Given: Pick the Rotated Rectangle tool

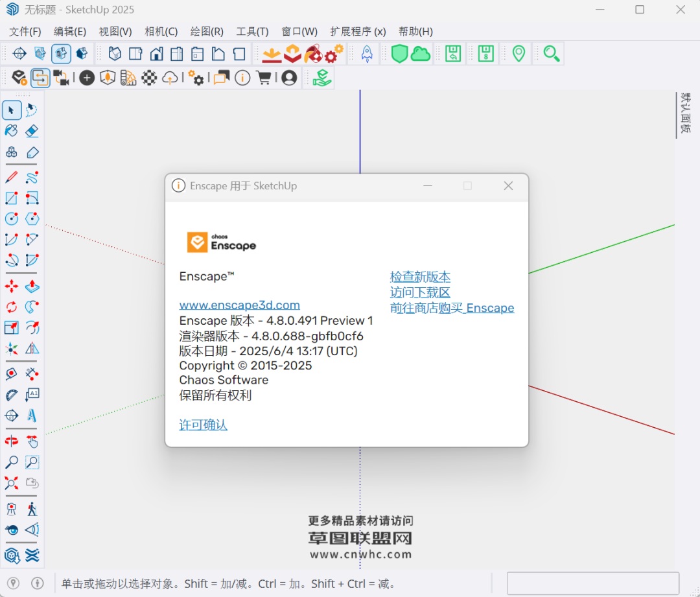Looking at the screenshot, I should (32, 198).
